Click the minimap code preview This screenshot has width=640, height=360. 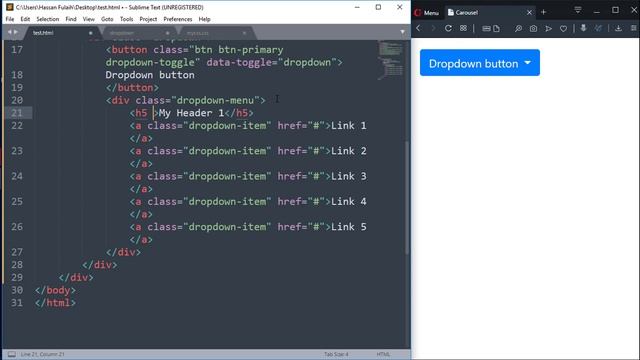(x=390, y=60)
